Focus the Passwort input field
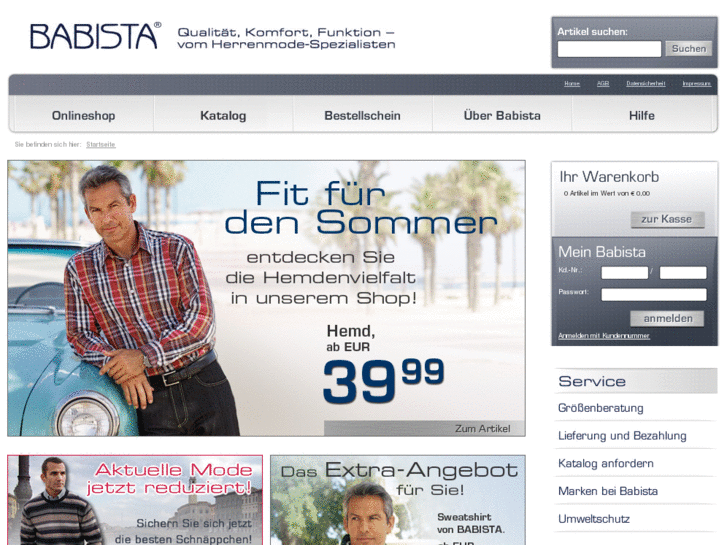The image size is (727, 545). 654,295
